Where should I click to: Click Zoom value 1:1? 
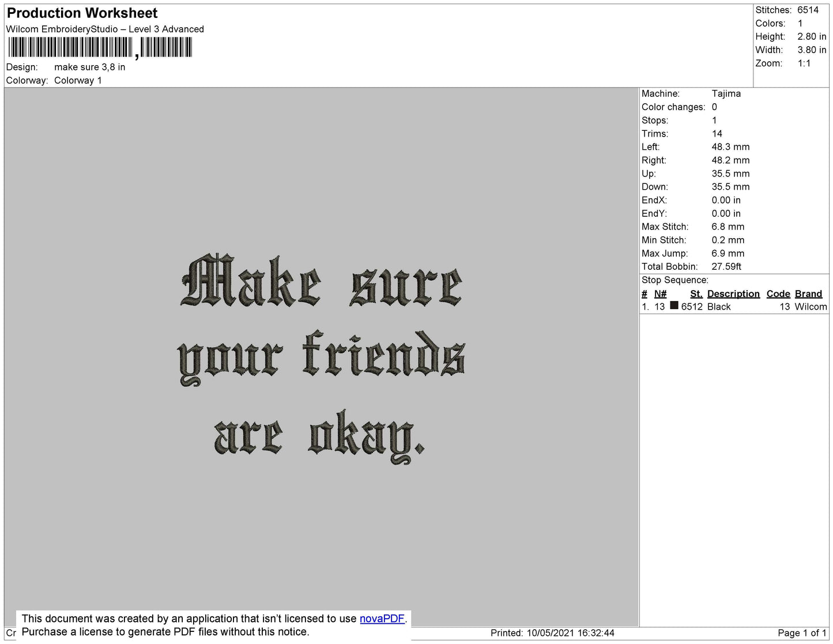coord(804,63)
